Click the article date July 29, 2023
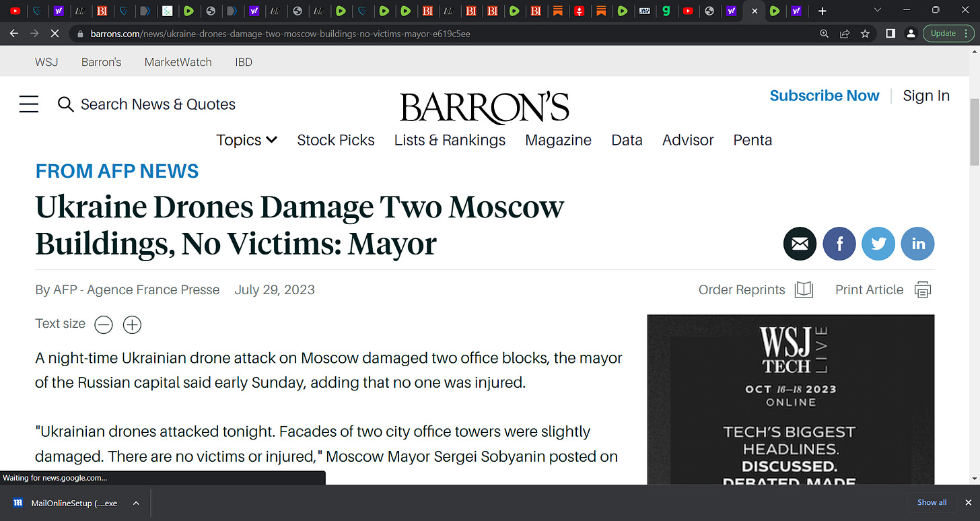 pyautogui.click(x=275, y=290)
